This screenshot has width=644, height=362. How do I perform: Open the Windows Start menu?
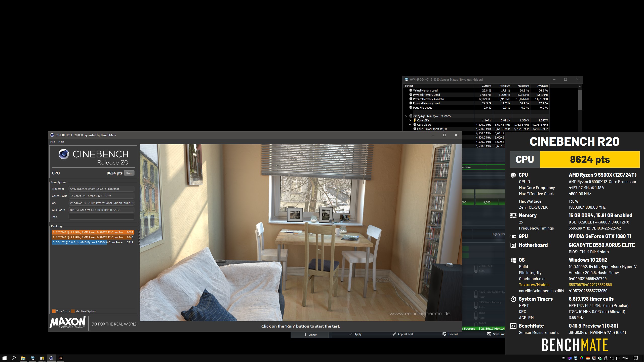click(4, 358)
